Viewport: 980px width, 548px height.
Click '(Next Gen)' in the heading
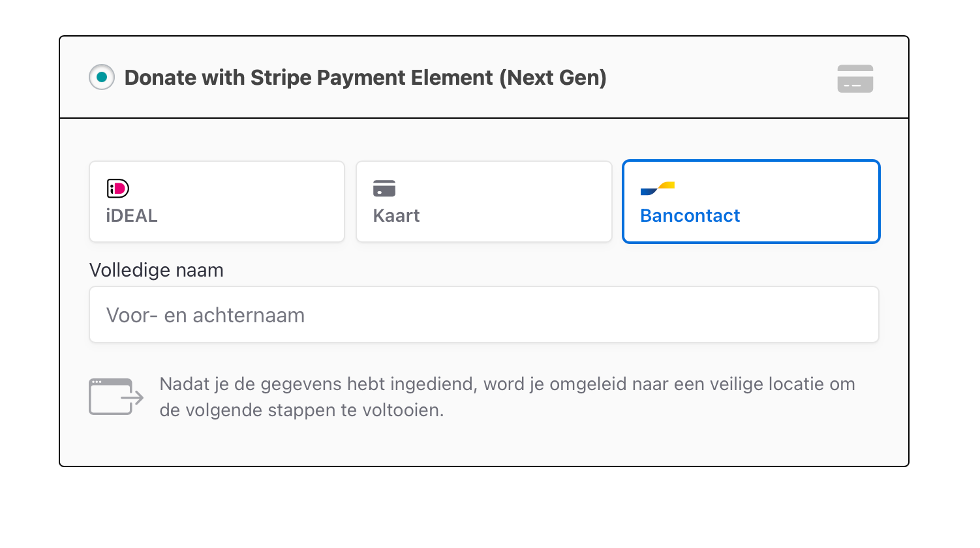(x=553, y=78)
